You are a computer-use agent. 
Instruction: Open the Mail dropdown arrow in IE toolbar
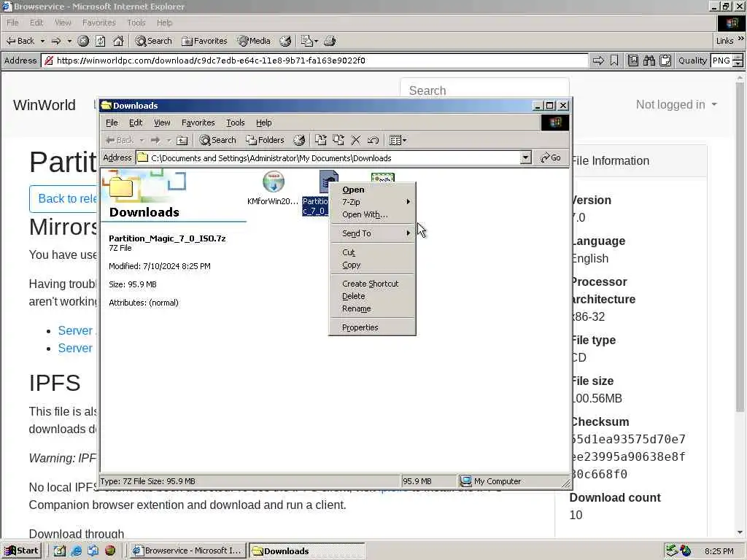[317, 41]
